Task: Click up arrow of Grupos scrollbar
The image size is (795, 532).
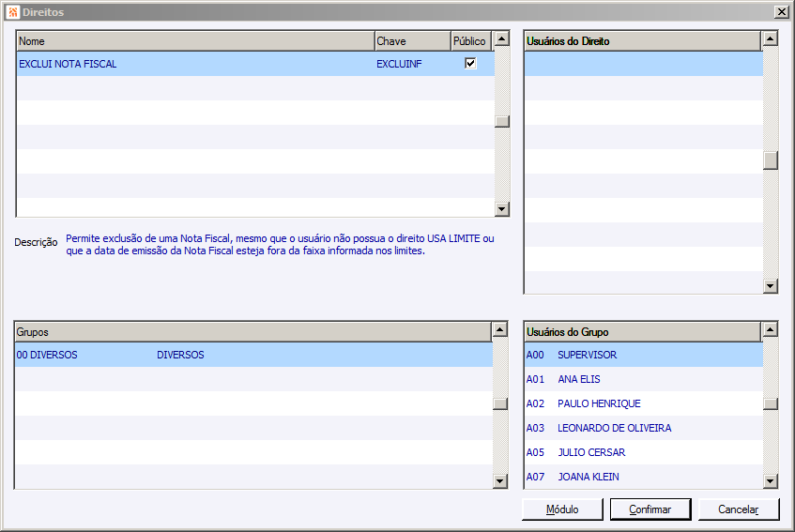Action: [500, 330]
